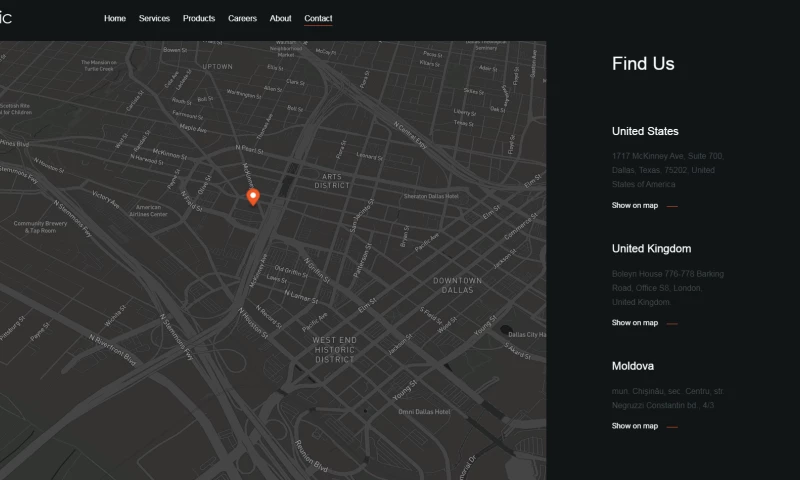This screenshot has width=800, height=480.
Task: Show the United Kingdom office on the map
Action: (635, 323)
